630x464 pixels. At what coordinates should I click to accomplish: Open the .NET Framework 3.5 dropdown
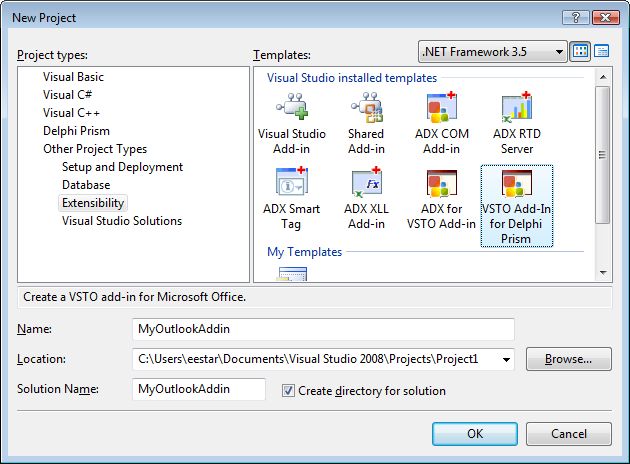(x=493, y=52)
